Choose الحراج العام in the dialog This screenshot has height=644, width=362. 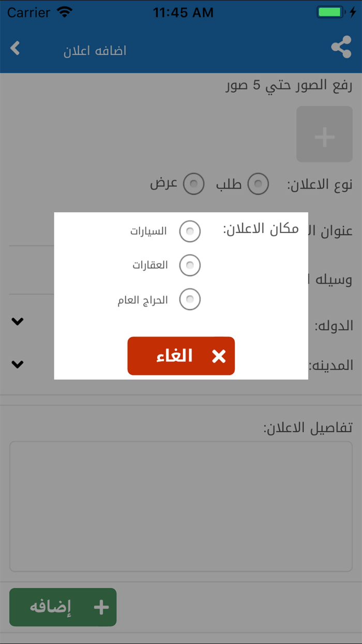point(190,299)
